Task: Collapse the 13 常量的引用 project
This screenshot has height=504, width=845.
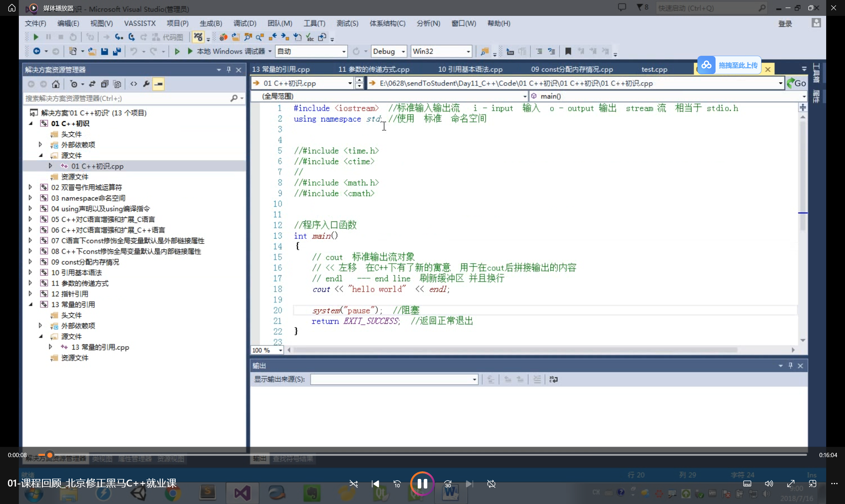Action: pyautogui.click(x=31, y=304)
